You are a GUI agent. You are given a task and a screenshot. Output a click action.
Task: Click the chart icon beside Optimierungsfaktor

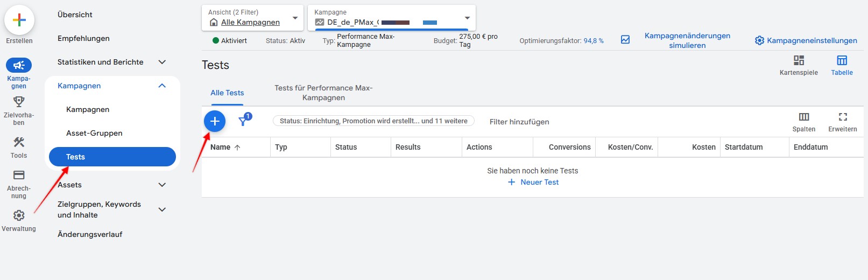pyautogui.click(x=625, y=40)
